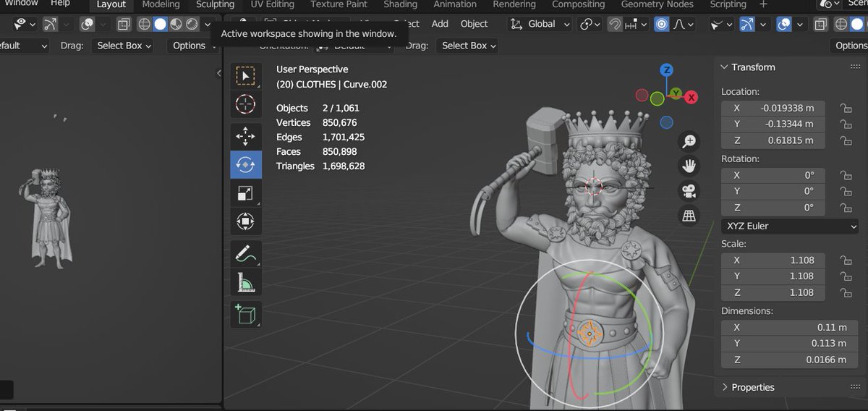
Task: Activate the combined Transform tool
Action: (245, 221)
